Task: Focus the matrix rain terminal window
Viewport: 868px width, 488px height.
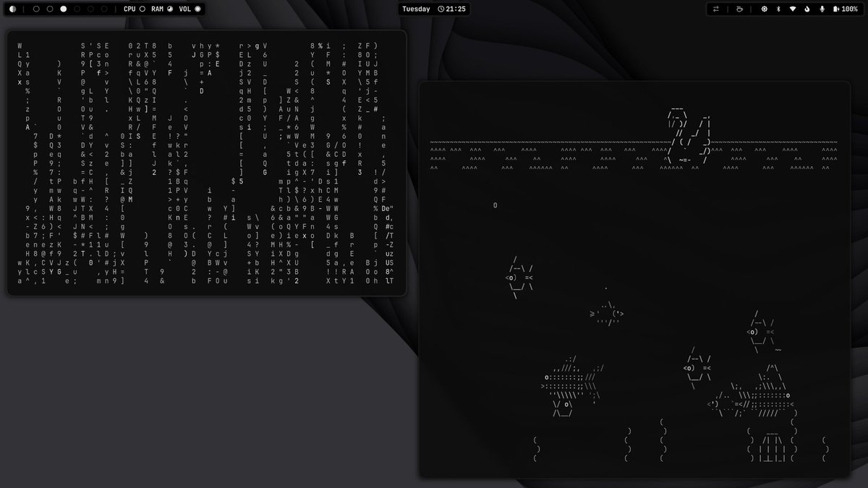Action: (207, 163)
